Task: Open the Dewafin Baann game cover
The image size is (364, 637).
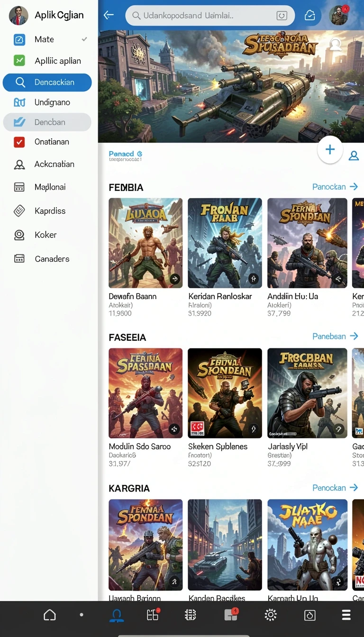Action: (146, 243)
